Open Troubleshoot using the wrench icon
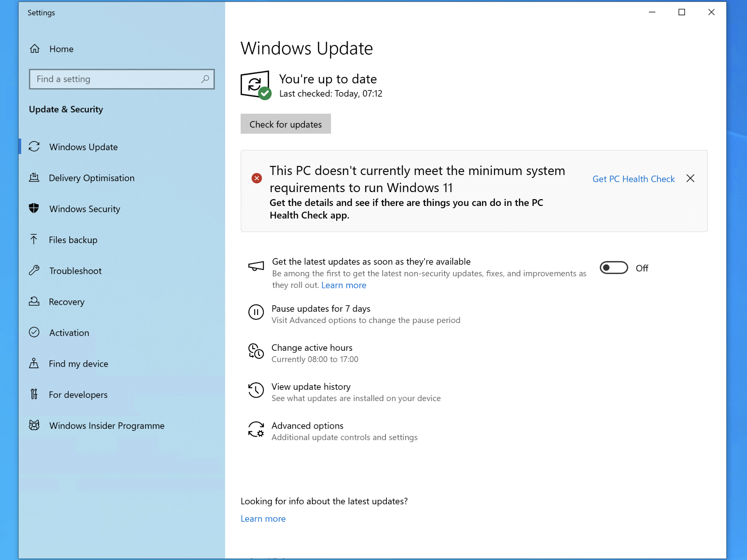 point(34,271)
